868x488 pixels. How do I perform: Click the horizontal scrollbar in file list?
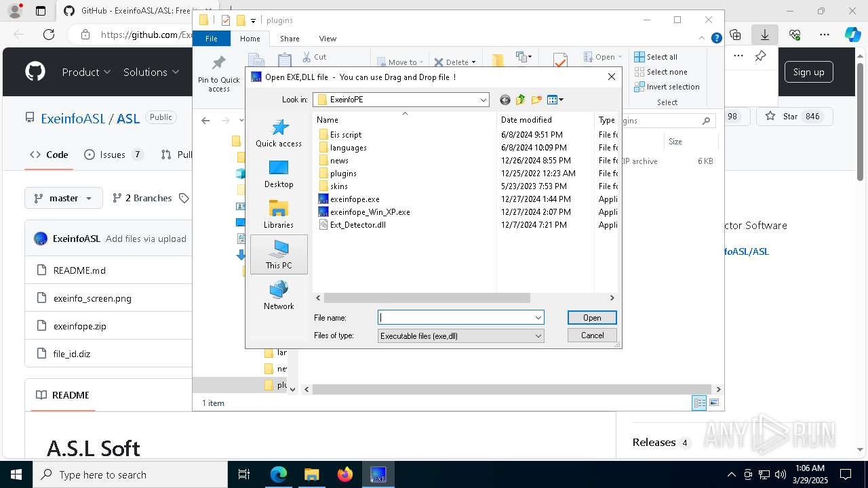[427, 298]
